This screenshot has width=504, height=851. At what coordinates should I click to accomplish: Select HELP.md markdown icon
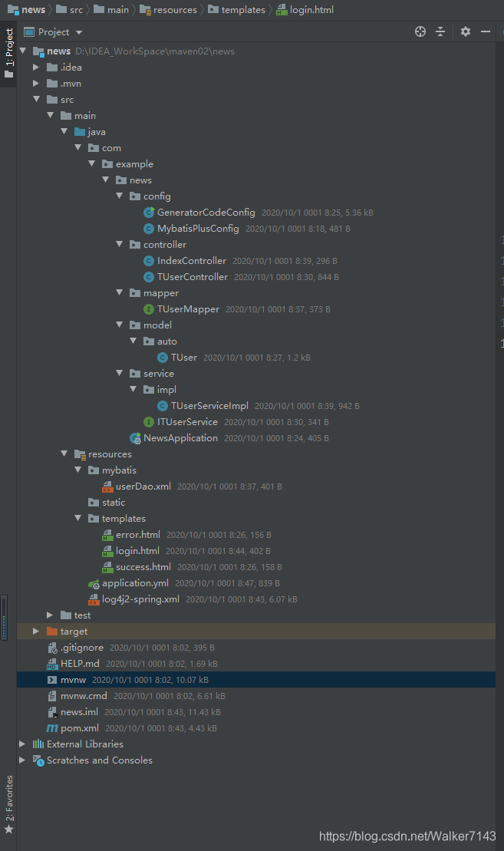click(52, 664)
